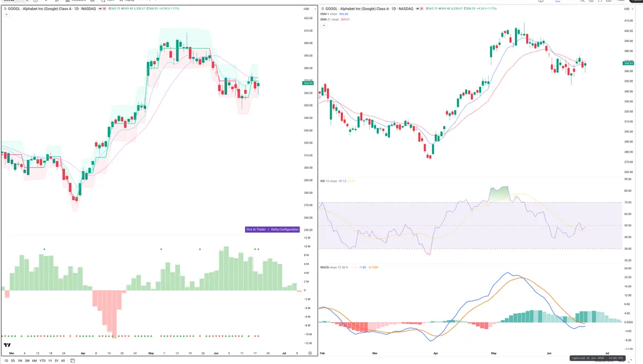Click the 420.00 label on left price axis
The width and height of the screenshot is (643, 364).
[308, 18]
